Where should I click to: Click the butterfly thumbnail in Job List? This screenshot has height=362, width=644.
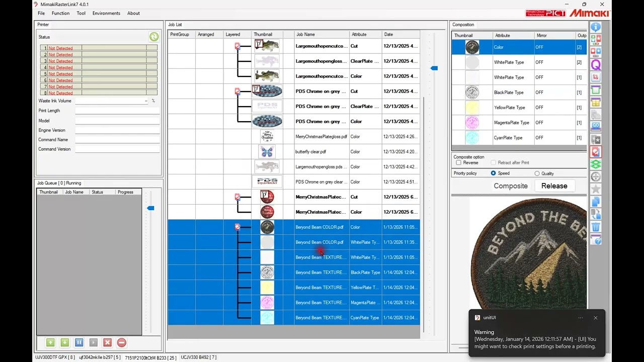(267, 152)
